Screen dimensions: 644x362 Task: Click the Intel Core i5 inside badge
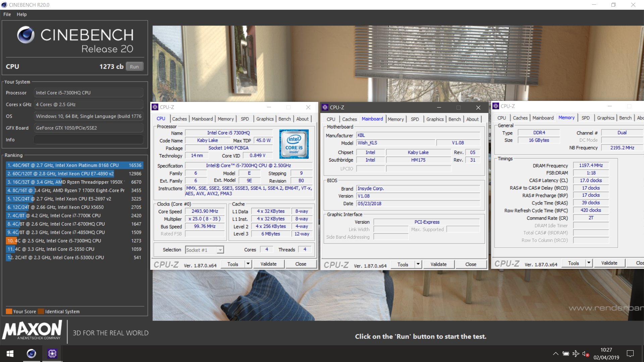tap(294, 144)
